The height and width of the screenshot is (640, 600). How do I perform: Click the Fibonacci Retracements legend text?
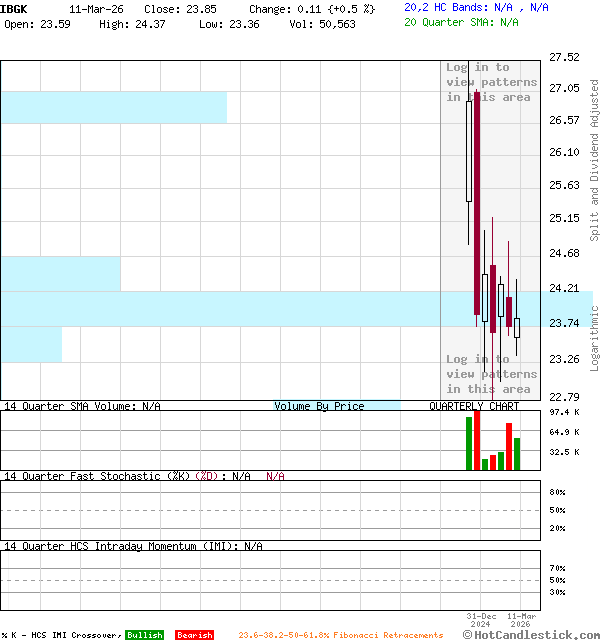click(x=340, y=635)
